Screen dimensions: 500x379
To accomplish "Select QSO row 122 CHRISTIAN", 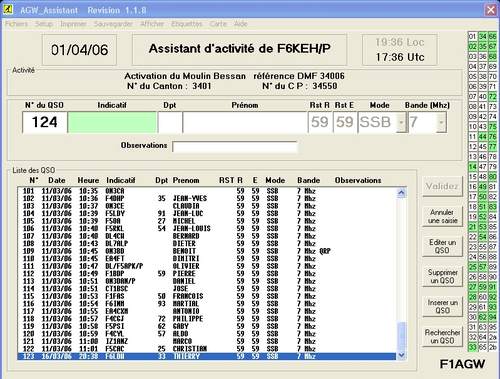I will click(207, 349).
